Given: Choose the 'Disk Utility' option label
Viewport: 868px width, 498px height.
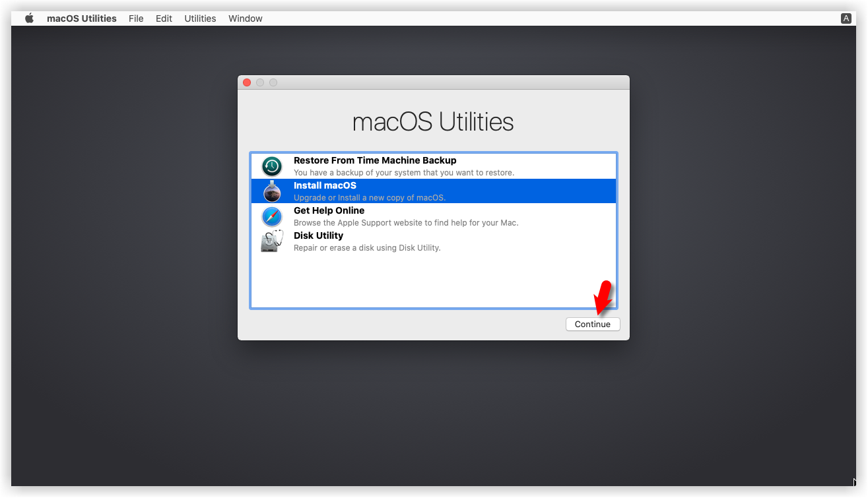Looking at the screenshot, I should [x=318, y=235].
